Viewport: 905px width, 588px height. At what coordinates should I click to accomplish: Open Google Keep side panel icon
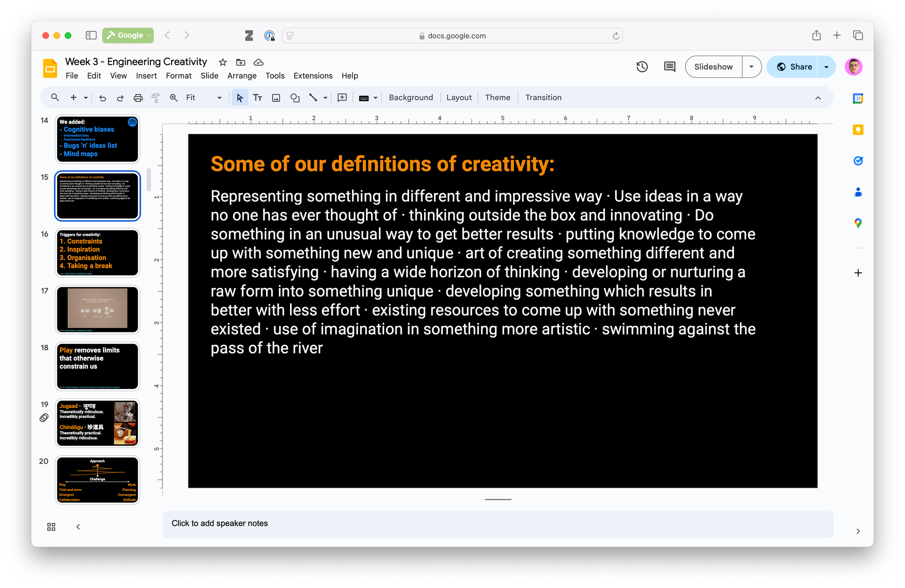pos(857,130)
